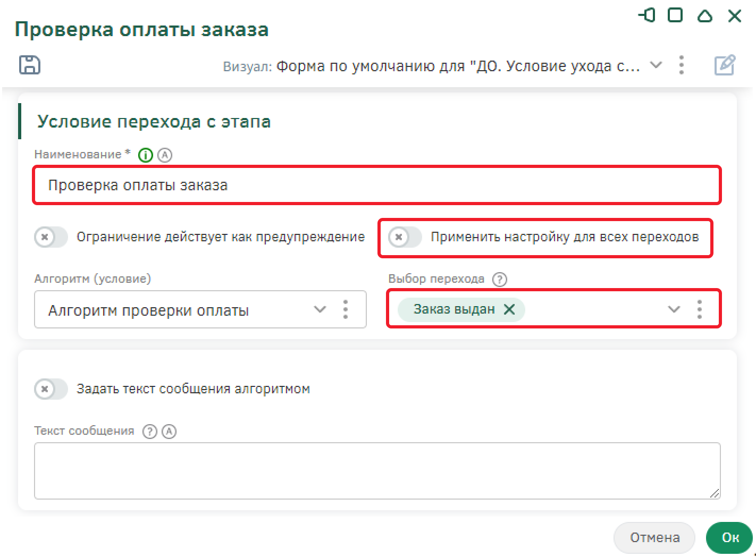Click into the Наименование text field
Viewport: 756px width, 557px height.
(x=376, y=185)
